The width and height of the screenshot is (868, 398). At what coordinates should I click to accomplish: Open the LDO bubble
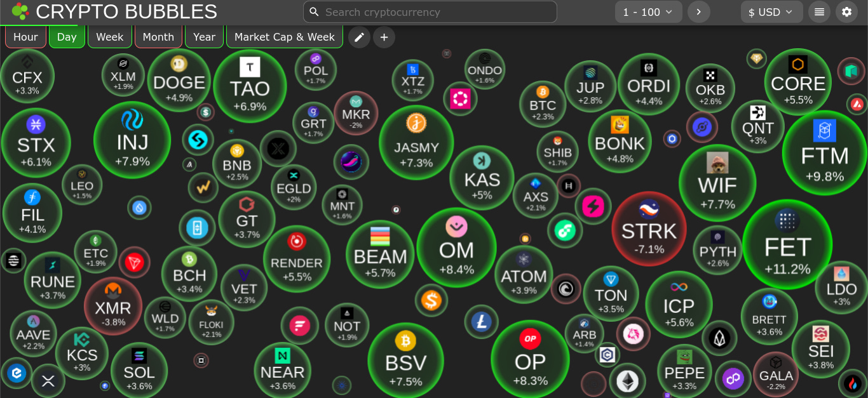pos(841,287)
